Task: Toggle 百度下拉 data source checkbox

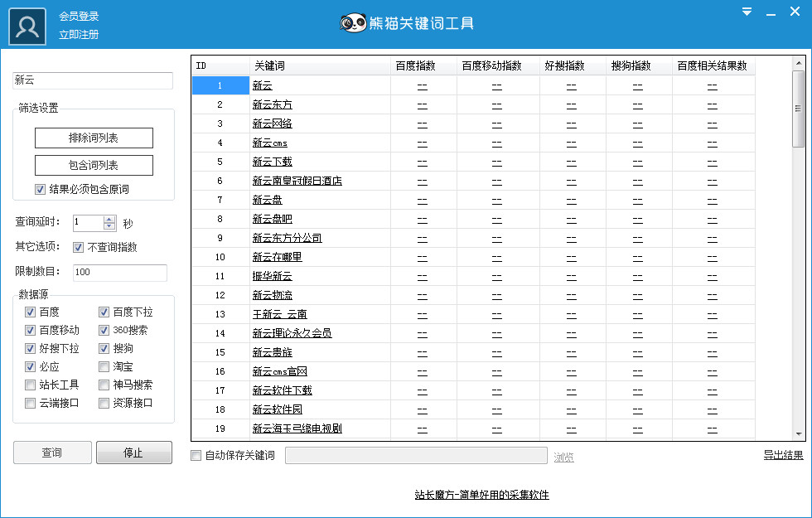Action: click(104, 312)
